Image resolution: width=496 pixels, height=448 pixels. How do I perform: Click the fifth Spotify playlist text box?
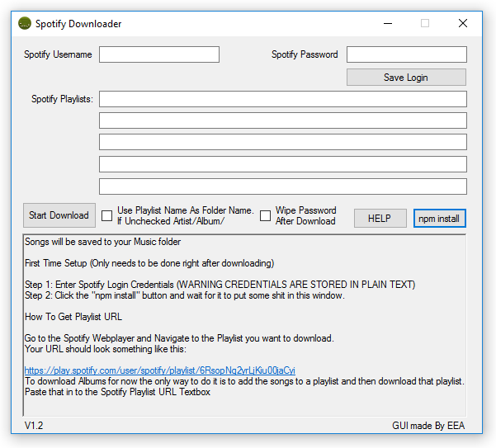[x=283, y=186]
